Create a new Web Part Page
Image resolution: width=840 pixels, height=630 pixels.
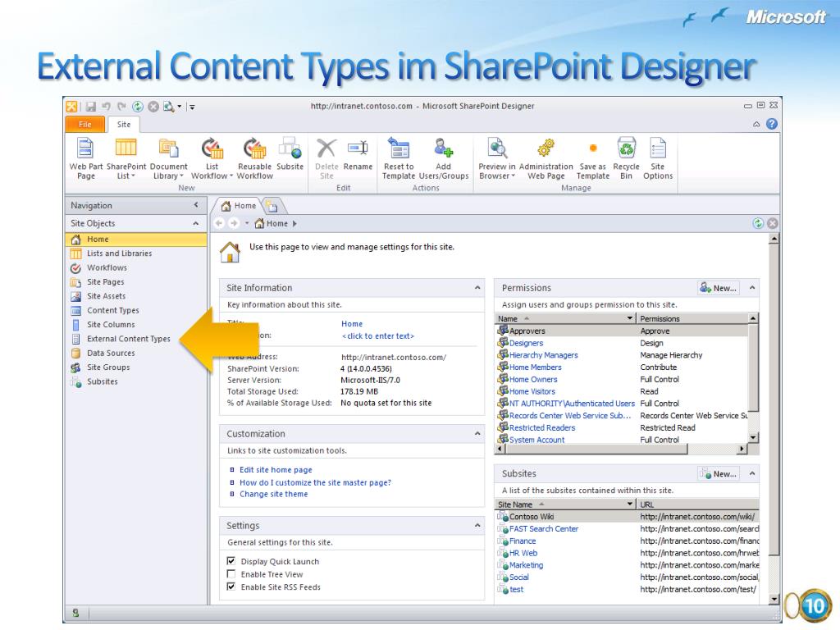[85, 158]
